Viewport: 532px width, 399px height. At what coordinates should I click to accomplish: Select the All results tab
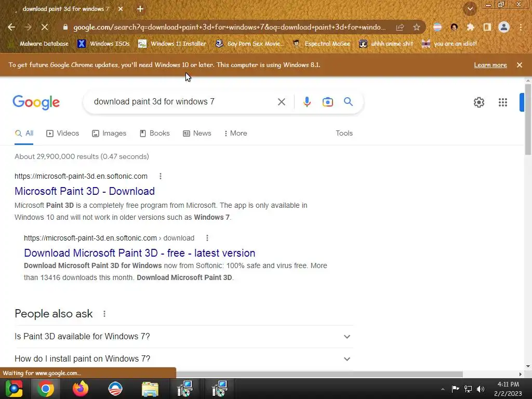tap(24, 134)
